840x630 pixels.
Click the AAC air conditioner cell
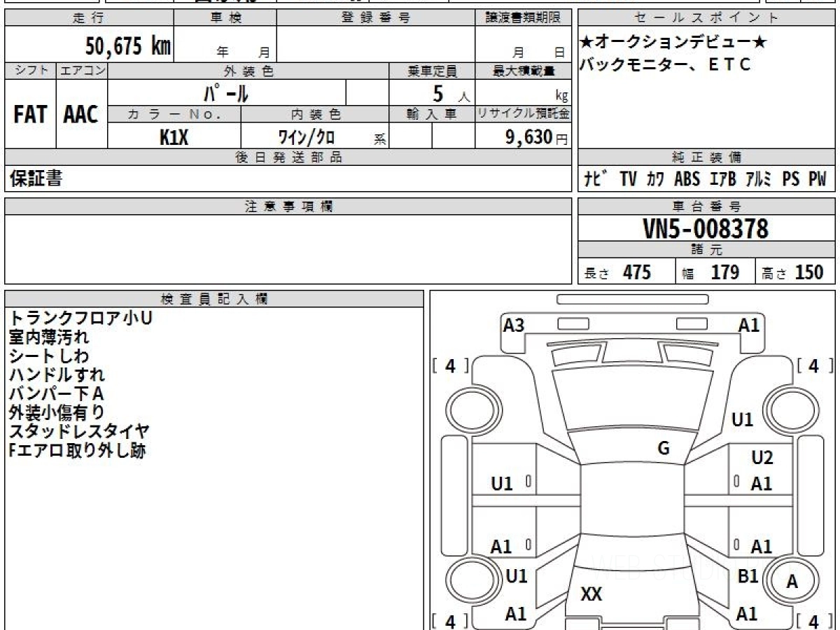point(81,115)
